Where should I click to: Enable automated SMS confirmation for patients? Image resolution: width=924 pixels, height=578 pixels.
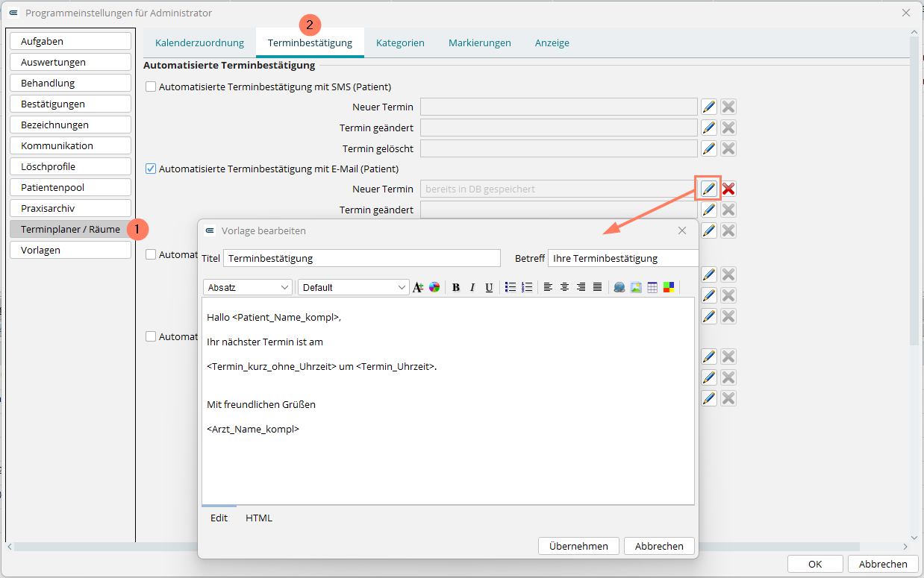pos(151,87)
